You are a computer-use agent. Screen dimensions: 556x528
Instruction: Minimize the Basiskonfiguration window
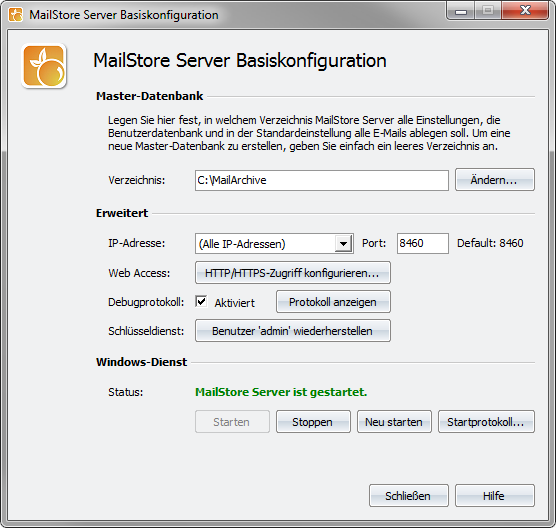point(461,11)
